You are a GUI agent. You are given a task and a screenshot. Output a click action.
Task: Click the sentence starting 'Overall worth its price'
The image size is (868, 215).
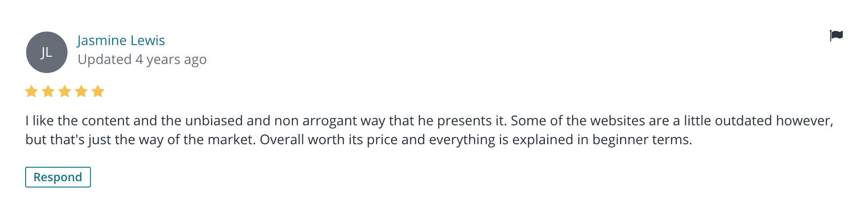[x=476, y=140]
